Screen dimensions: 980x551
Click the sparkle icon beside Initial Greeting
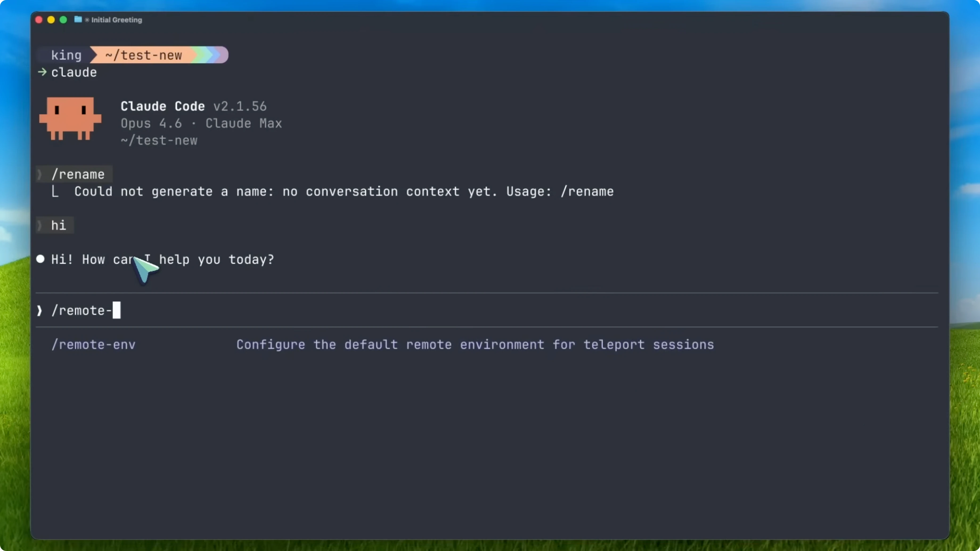87,20
